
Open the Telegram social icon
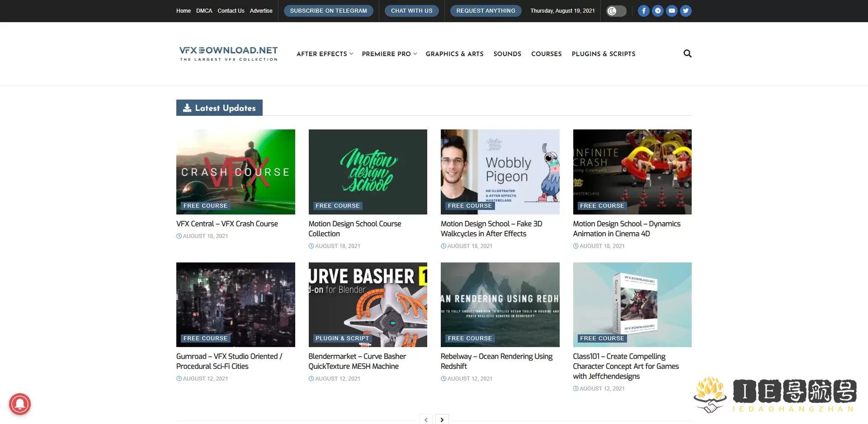click(x=658, y=11)
